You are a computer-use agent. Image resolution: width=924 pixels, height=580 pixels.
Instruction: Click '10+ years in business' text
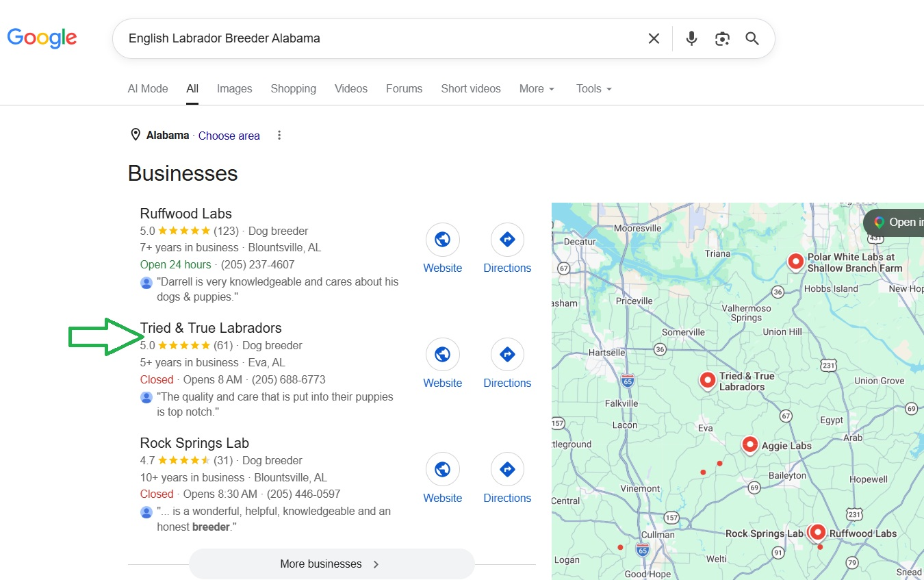click(x=192, y=478)
